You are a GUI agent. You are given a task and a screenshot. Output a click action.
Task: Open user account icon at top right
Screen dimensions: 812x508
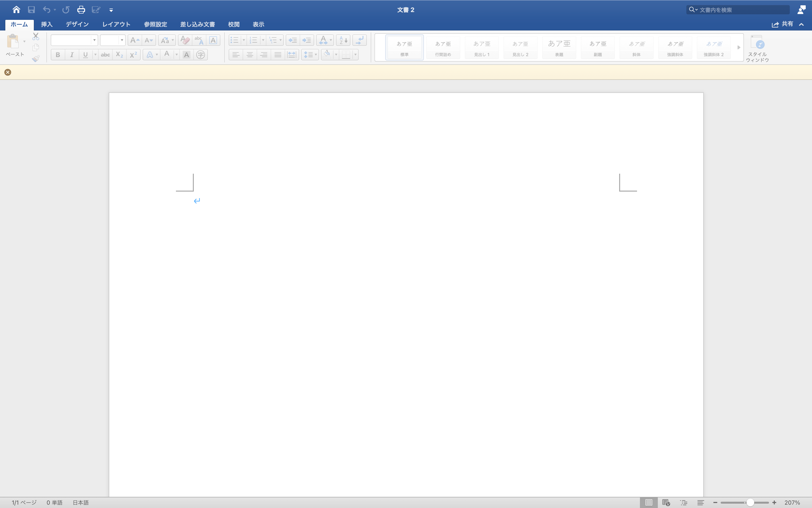(801, 10)
